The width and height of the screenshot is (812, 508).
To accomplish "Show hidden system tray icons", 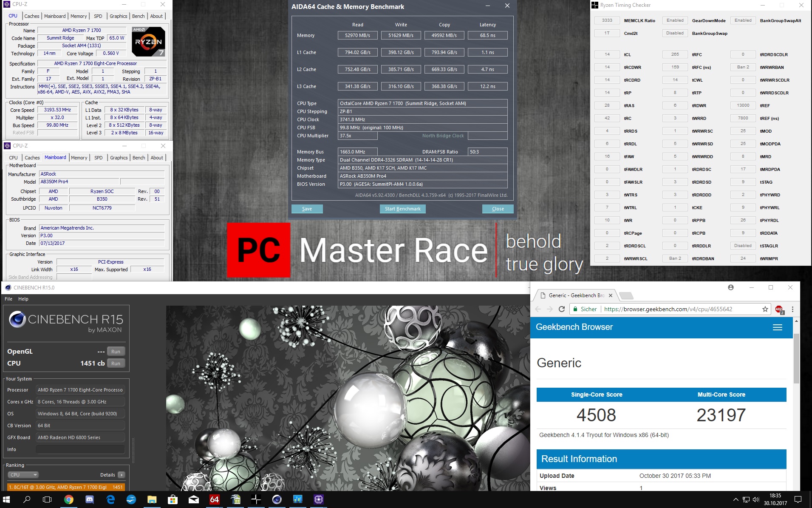I will coord(736,499).
